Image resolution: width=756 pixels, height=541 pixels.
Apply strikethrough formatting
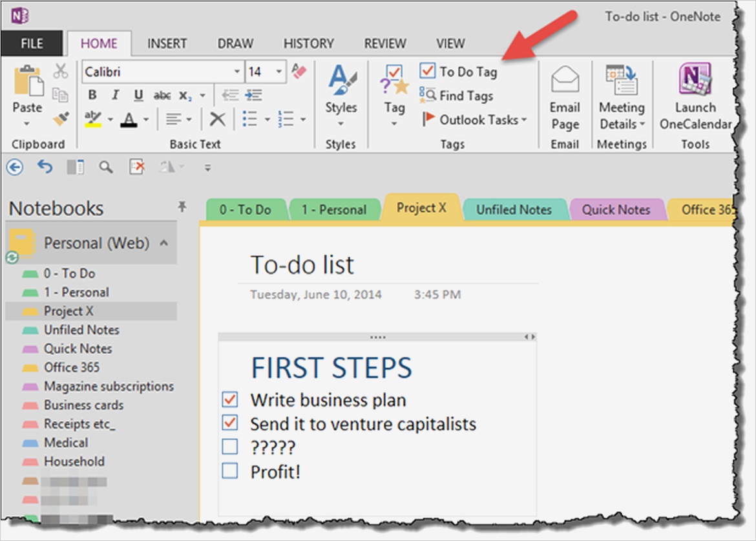pyautogui.click(x=162, y=96)
